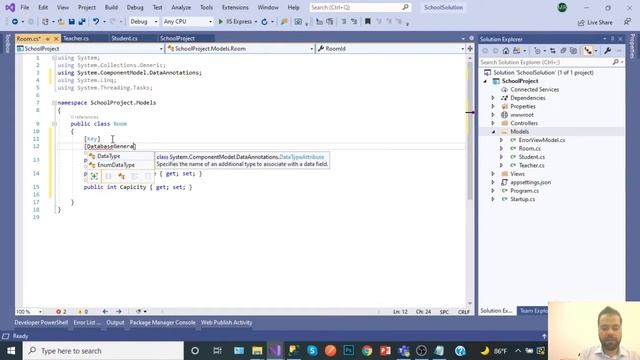Click the Live Share button

[595, 22]
